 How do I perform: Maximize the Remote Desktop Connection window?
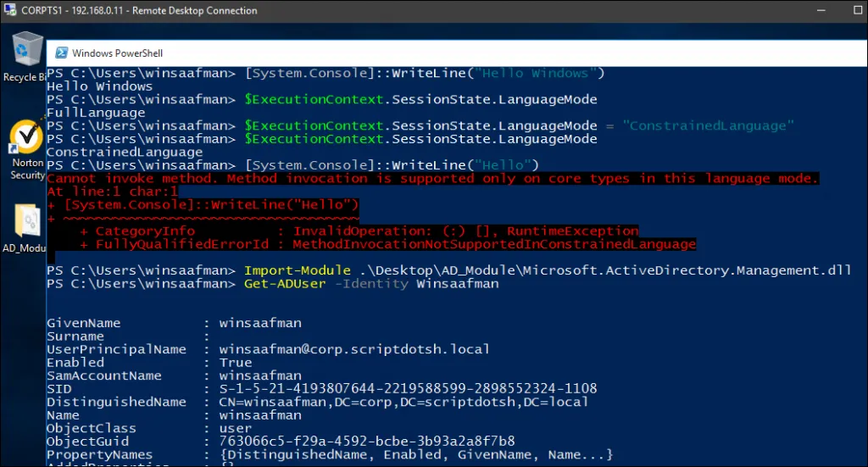(858, 10)
